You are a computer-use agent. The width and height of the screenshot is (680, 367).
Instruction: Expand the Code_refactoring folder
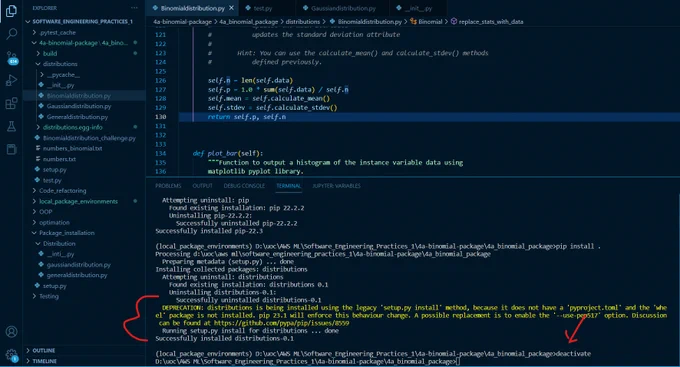(x=62, y=190)
